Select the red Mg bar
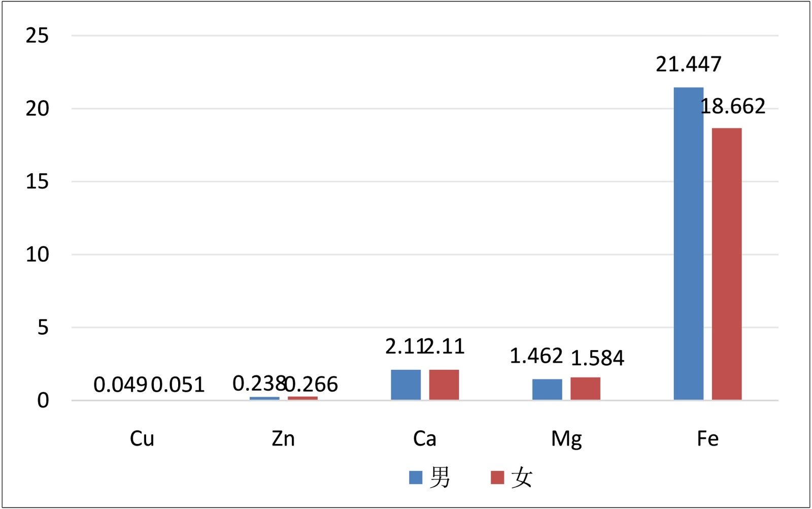 click(585, 389)
